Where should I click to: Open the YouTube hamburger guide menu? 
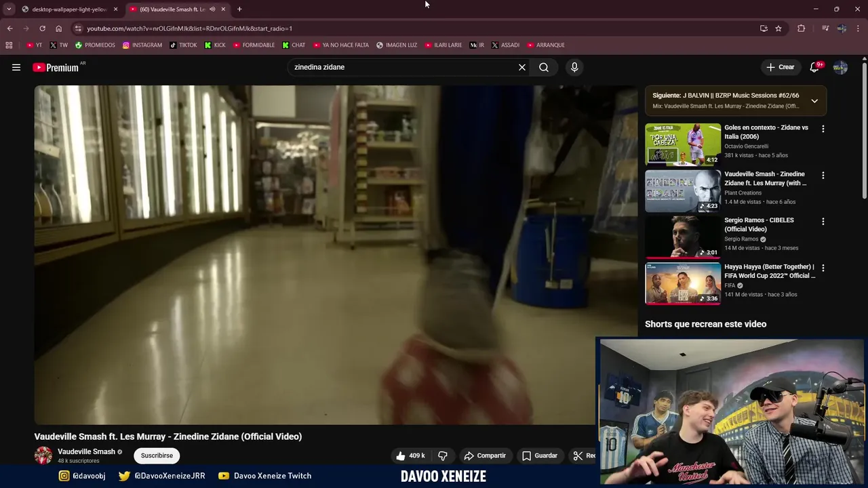[x=16, y=67]
